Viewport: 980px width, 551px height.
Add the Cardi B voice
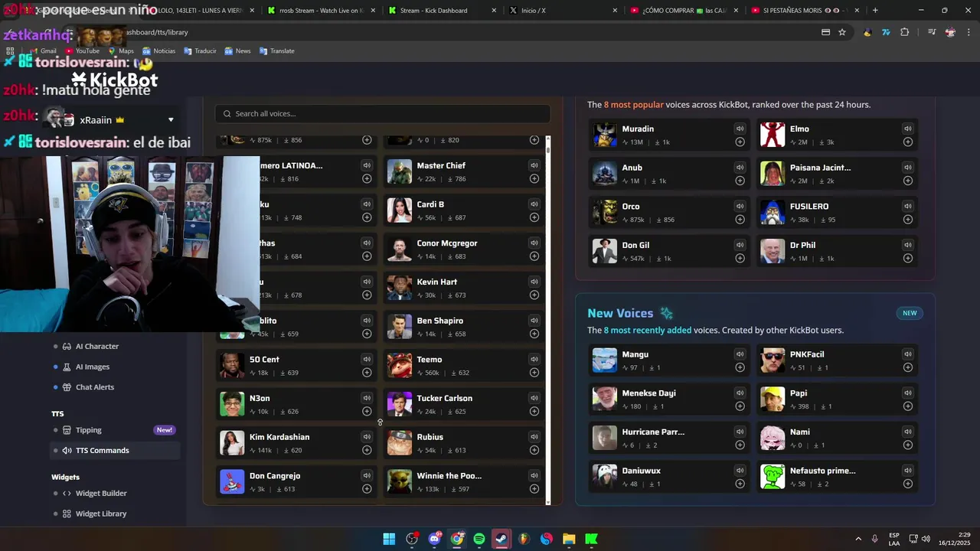click(534, 217)
